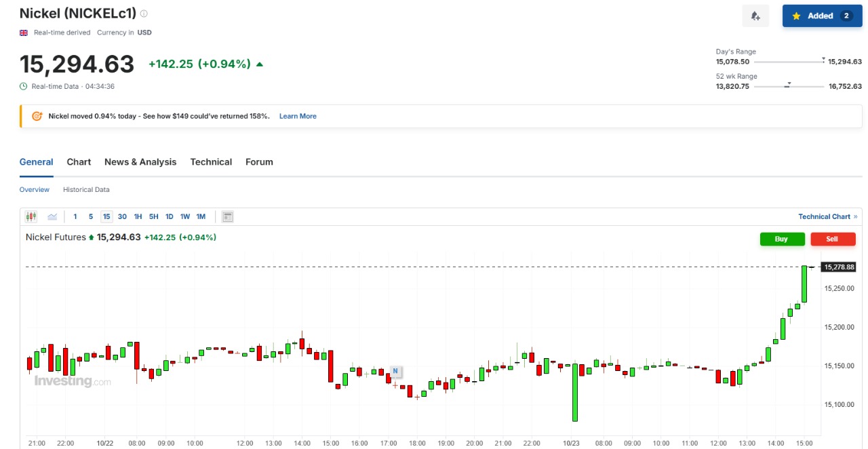Open the Technical Chart expander link
Viewport: 868px width, 449px height.
[x=827, y=217]
